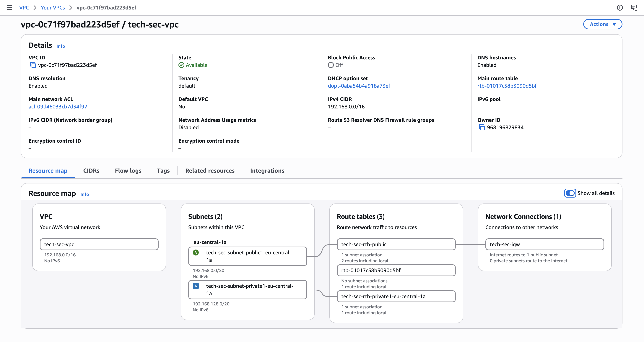Open the Actions dropdown
The width and height of the screenshot is (644, 342).
[x=603, y=24]
